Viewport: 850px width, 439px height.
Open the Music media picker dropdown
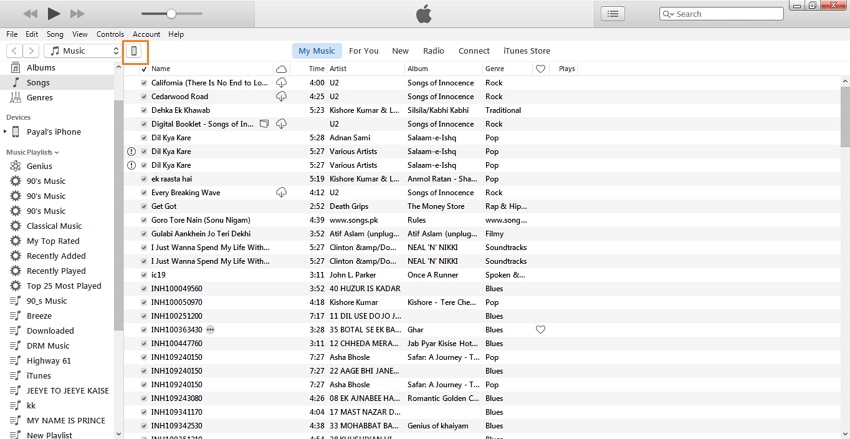(x=83, y=51)
